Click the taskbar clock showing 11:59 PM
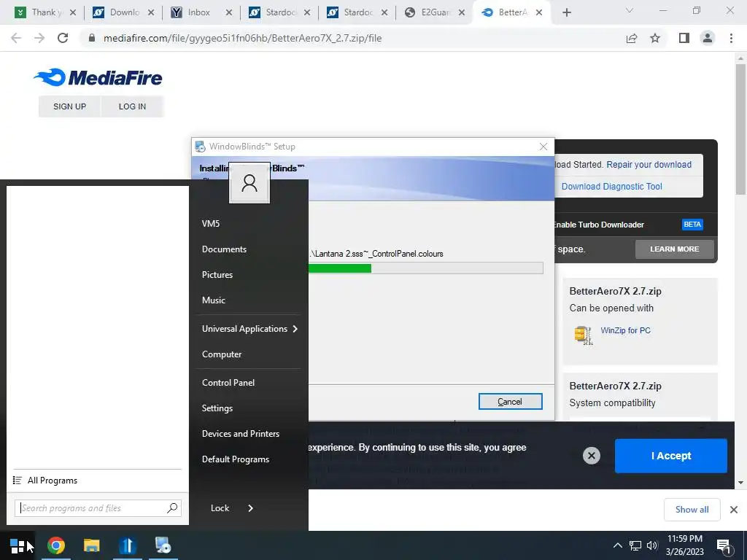Screen dimensions: 747x560 click(x=684, y=545)
